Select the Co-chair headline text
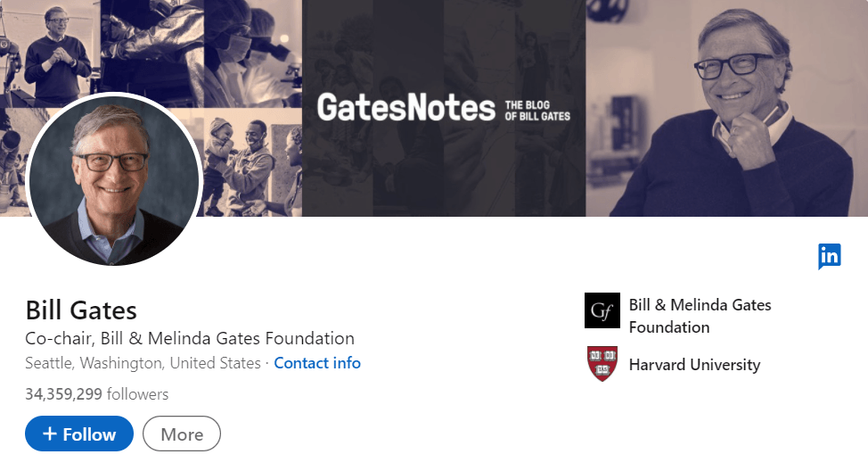This screenshot has width=868, height=471. tap(190, 338)
